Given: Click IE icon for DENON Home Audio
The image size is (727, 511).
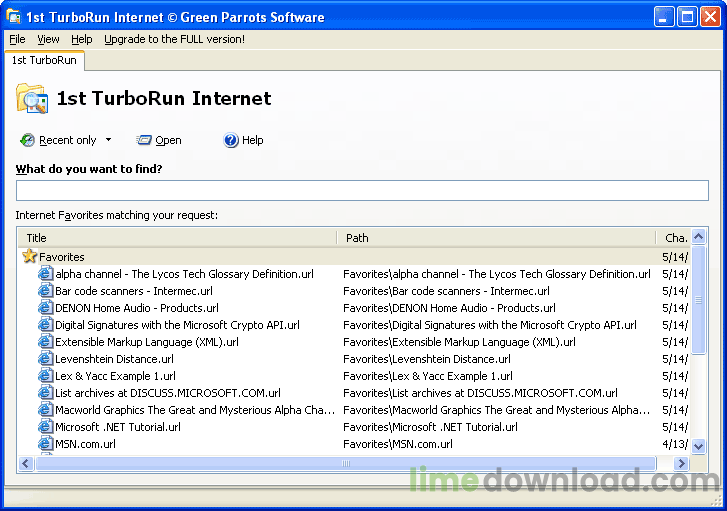Looking at the screenshot, I should [45, 308].
